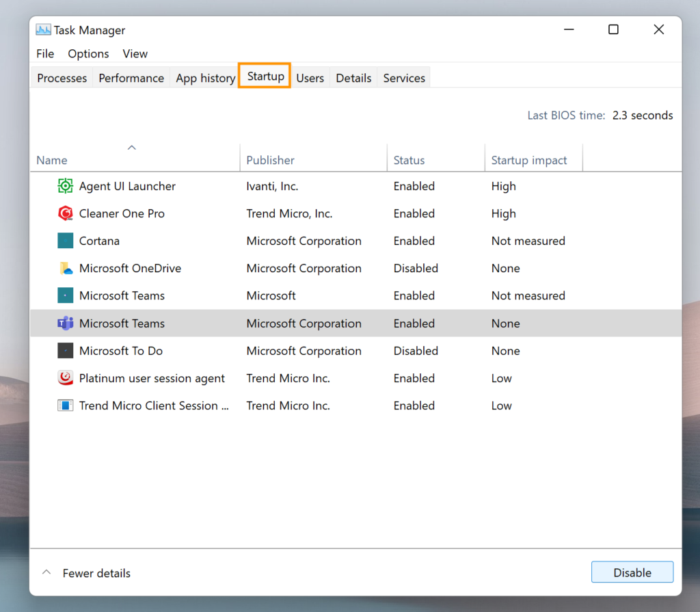Click the Microsoft OneDrive folder icon
The width and height of the screenshot is (700, 612).
[x=65, y=268]
